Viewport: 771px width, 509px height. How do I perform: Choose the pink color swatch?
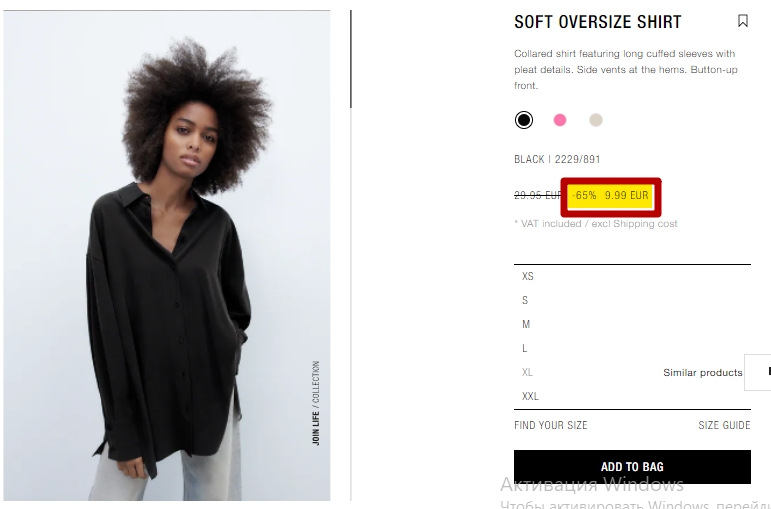[x=560, y=120]
